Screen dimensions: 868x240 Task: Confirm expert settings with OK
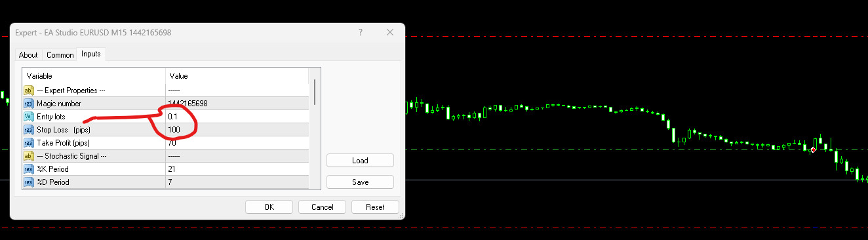click(269, 207)
